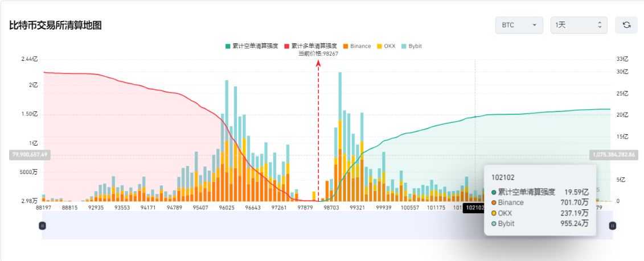The image size is (644, 261).
Task: Click x-axis label 99939
Action: point(384,208)
